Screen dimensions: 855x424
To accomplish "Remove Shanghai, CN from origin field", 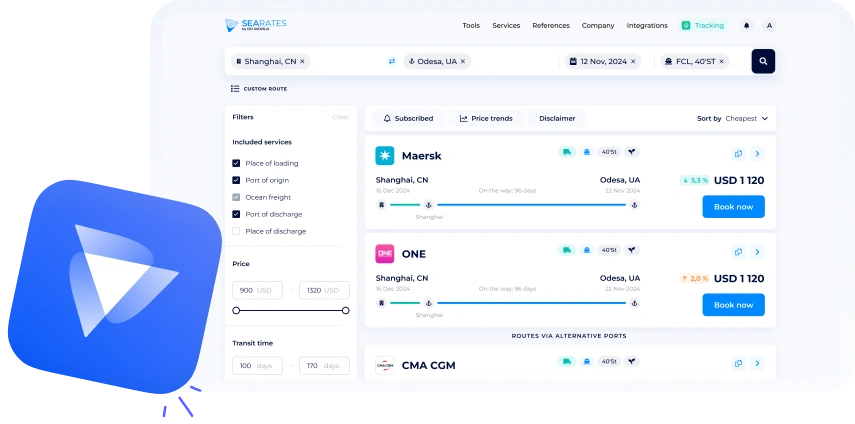I will point(303,61).
